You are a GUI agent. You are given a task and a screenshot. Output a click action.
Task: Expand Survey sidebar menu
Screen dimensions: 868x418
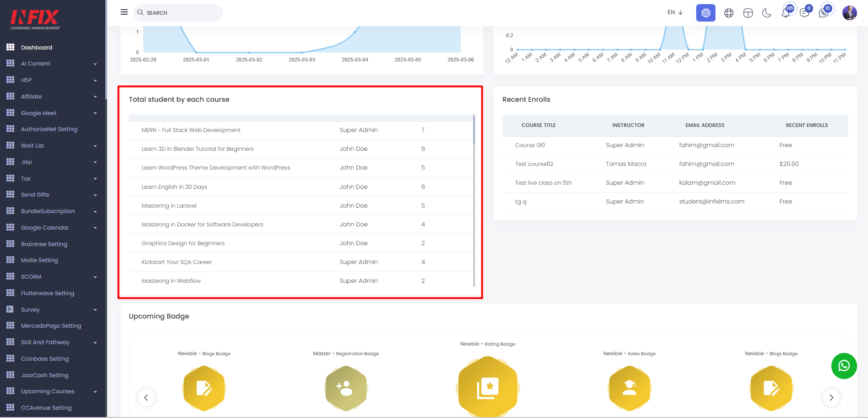(53, 310)
